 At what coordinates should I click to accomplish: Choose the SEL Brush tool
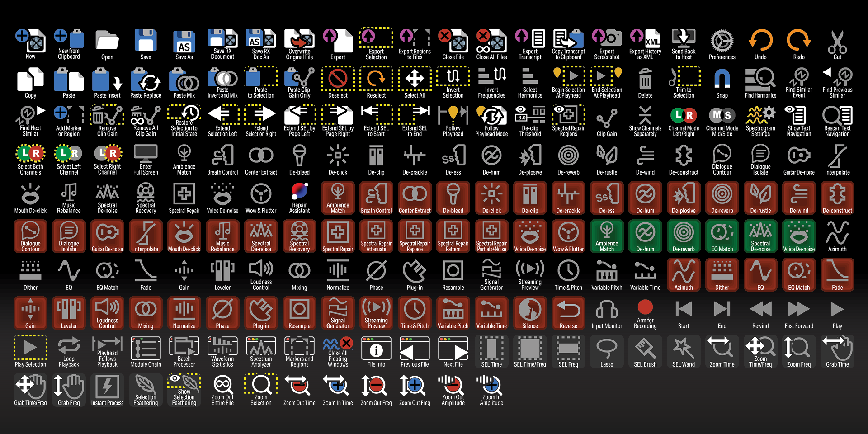pos(645,351)
